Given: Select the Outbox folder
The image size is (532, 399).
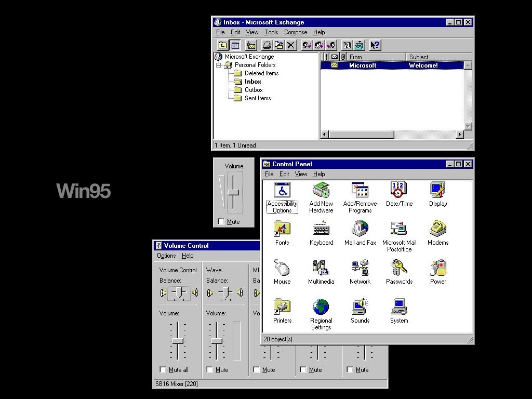Looking at the screenshot, I should tap(249, 89).
